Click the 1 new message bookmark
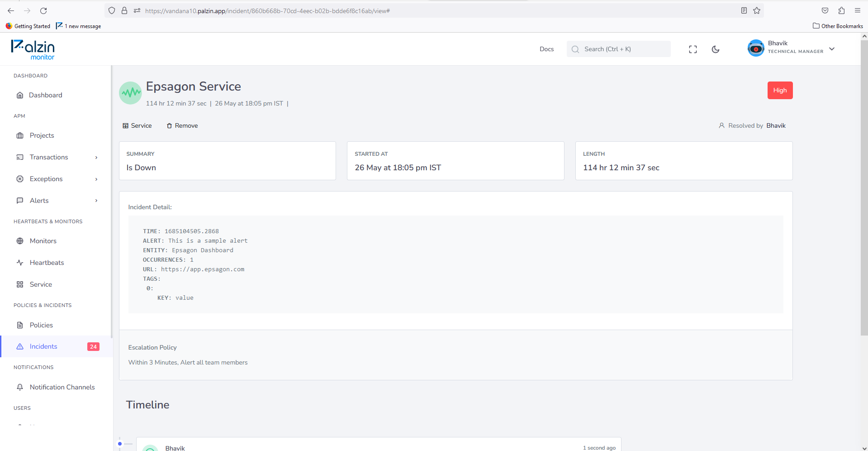868x451 pixels. [79, 26]
